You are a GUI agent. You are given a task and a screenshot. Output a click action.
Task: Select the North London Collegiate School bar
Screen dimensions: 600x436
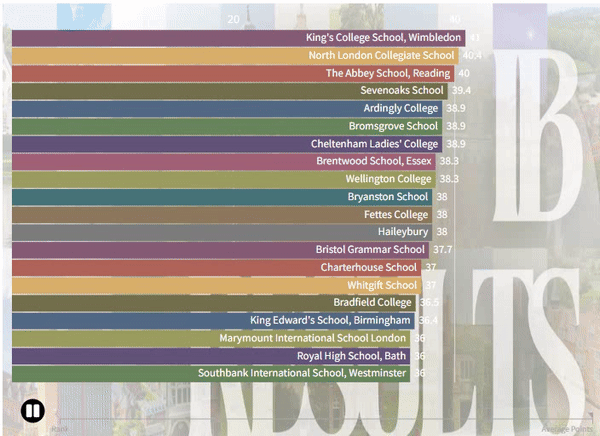235,56
